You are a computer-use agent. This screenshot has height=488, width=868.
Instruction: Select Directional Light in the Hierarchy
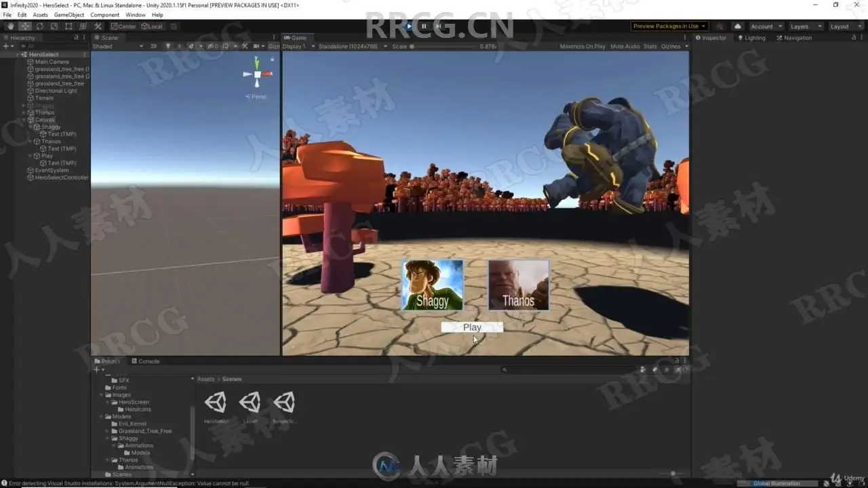point(56,91)
